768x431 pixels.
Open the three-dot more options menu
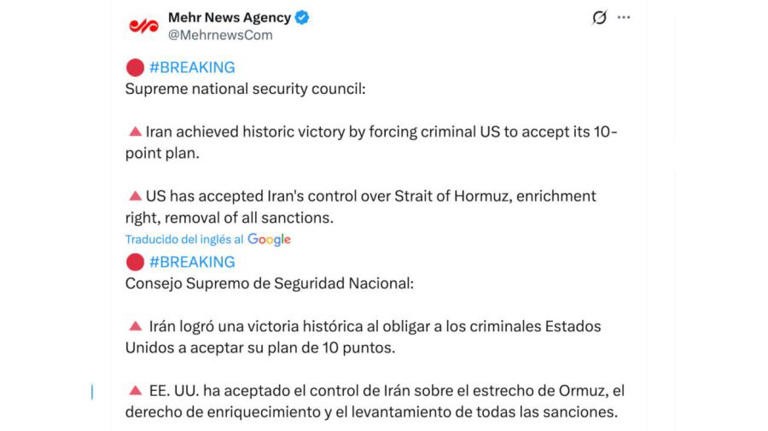(624, 18)
